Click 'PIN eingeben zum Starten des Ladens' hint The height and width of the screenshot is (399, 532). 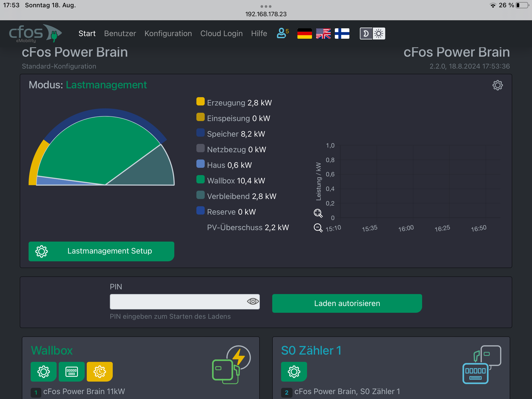click(x=170, y=316)
